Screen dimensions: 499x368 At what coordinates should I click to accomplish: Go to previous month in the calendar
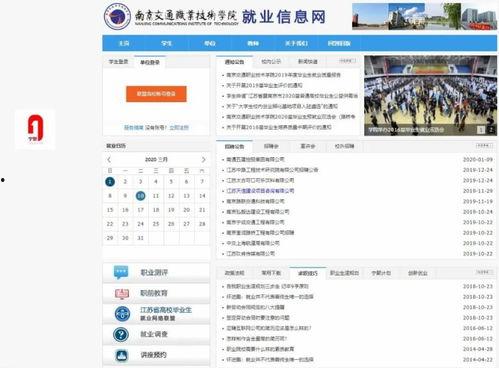[x=109, y=160]
